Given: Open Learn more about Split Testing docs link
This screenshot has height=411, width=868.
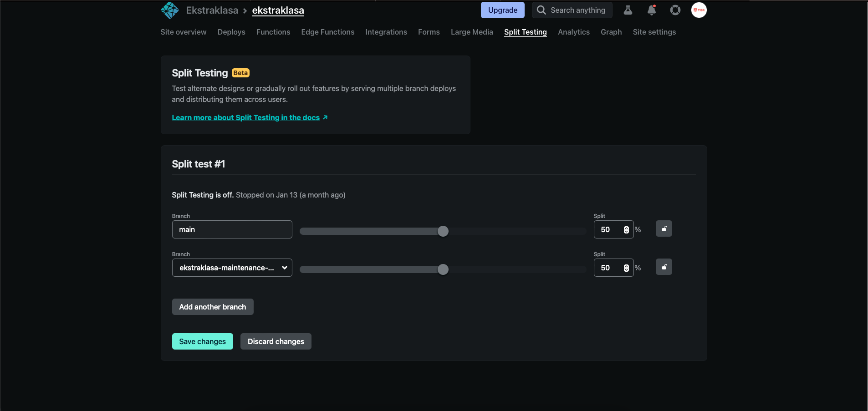Looking at the screenshot, I should coord(250,117).
